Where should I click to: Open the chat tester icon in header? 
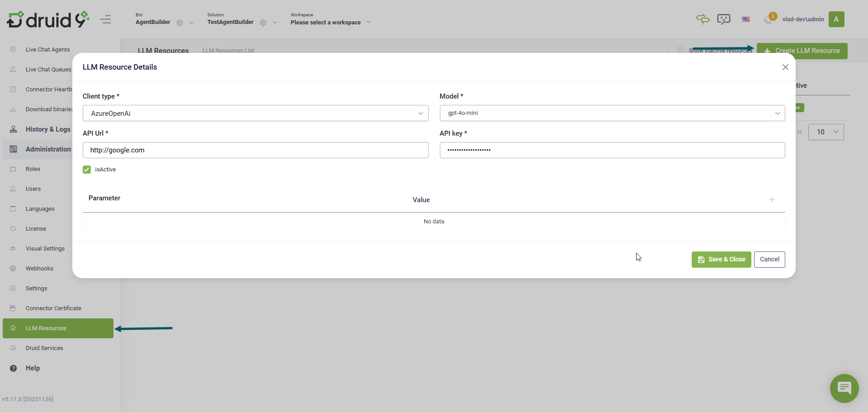pyautogui.click(x=723, y=19)
